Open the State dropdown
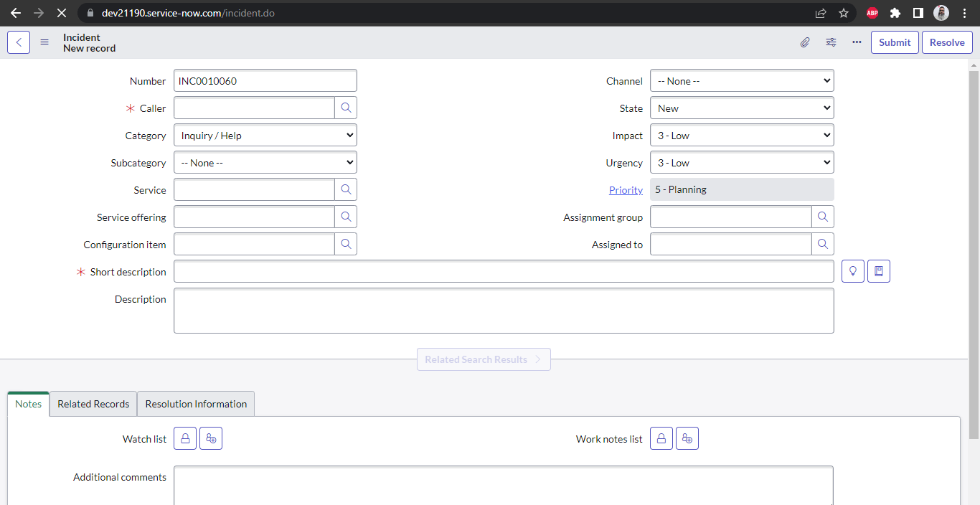980x505 pixels. (742, 108)
